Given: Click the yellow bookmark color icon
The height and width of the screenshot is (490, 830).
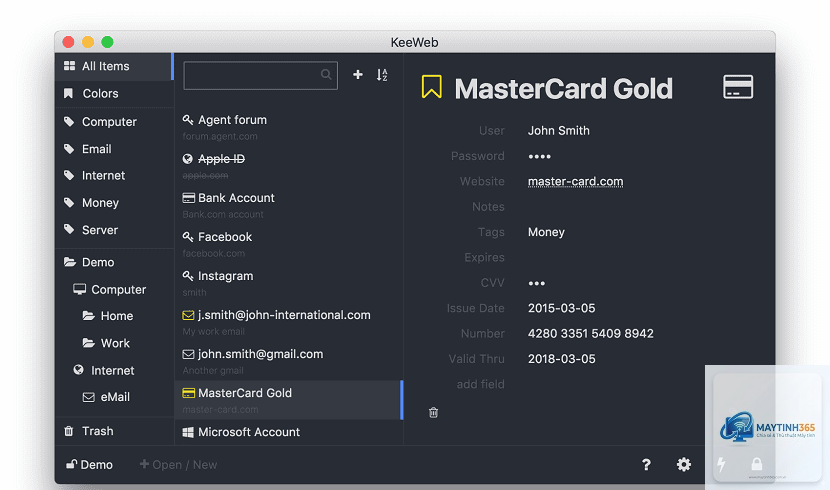Looking at the screenshot, I should [431, 87].
